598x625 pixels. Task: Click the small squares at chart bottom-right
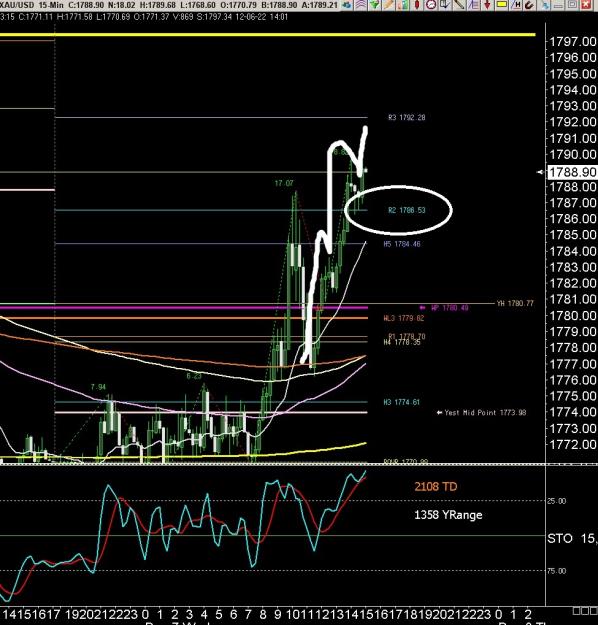coord(585,611)
